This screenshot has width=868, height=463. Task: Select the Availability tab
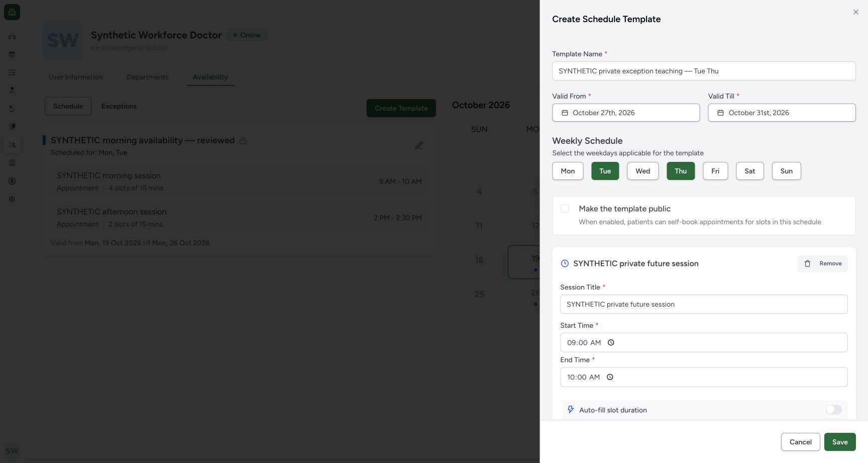pyautogui.click(x=210, y=77)
